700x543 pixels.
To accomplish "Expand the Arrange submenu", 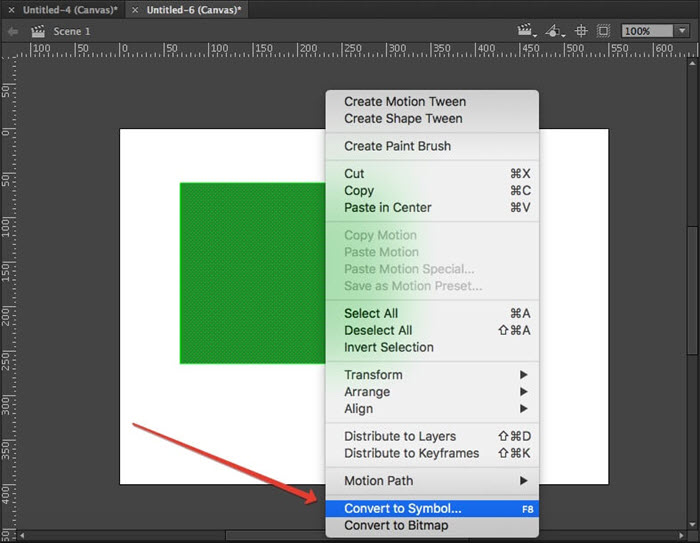I will tap(431, 392).
